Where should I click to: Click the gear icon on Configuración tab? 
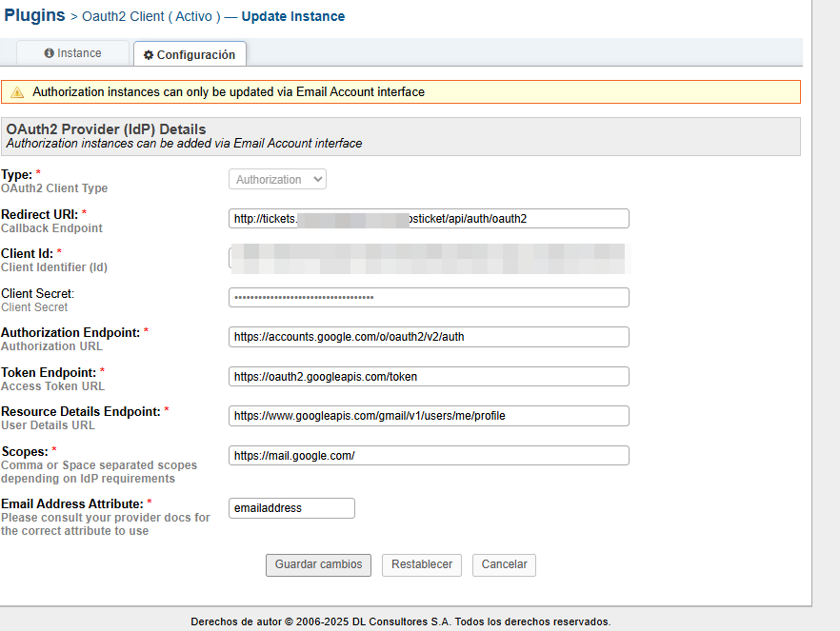coord(149,55)
